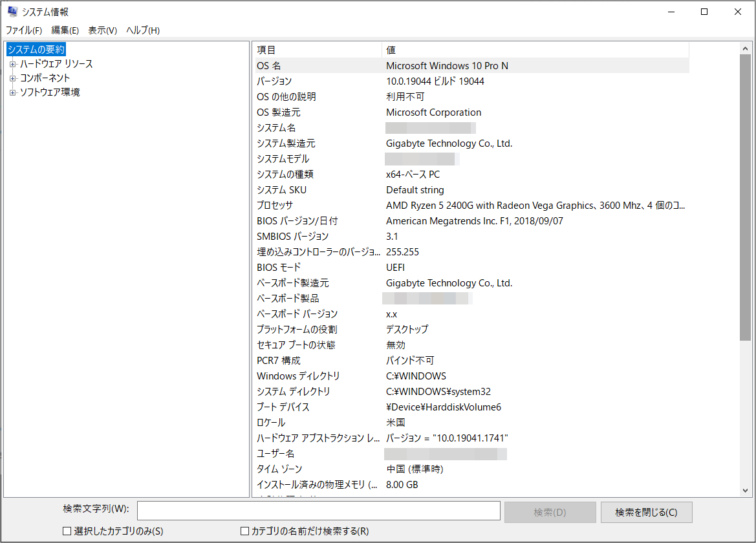Click ¥Device¥HarddiskVolume6 value
Screen dimensions: 756x543
(444, 407)
